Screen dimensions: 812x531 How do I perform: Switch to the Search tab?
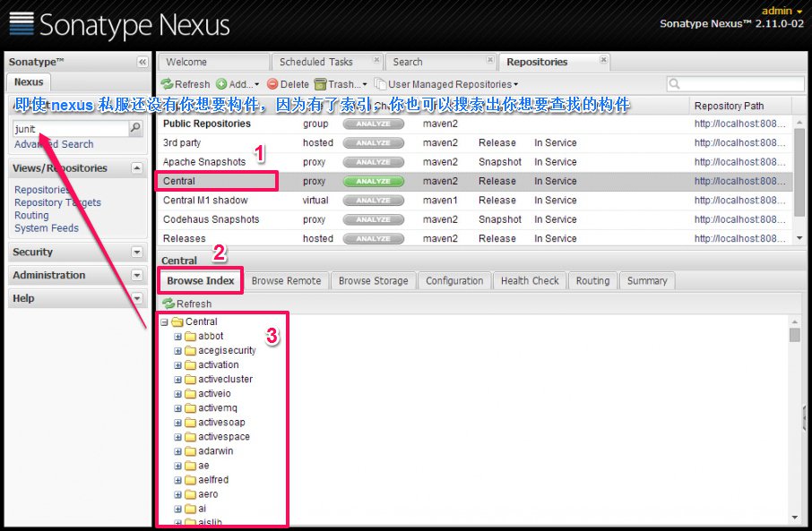(440, 62)
